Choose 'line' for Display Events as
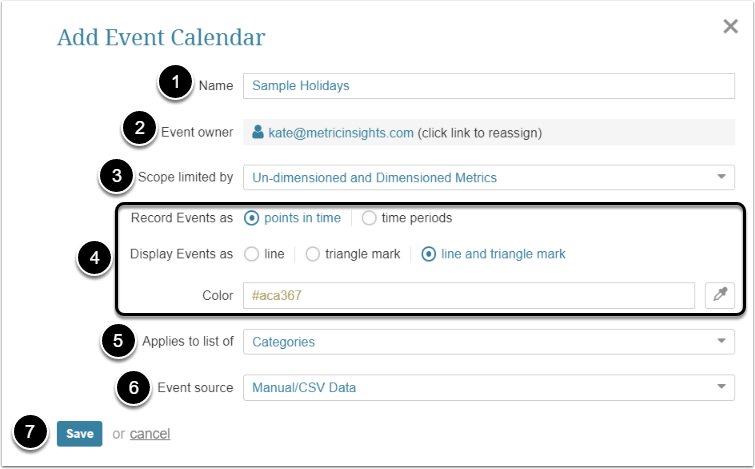Image resolution: width=755 pixels, height=469 pixels. [x=252, y=254]
